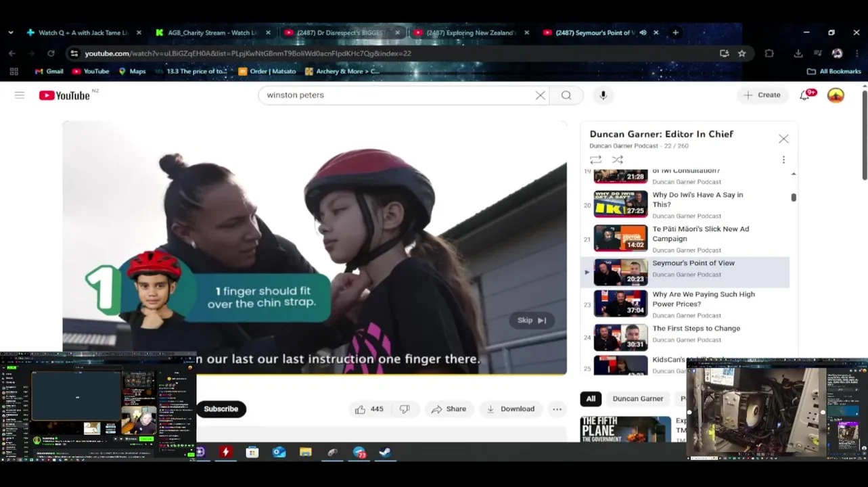Play Why Are We Paying Such High Power Prices?

[685, 304]
